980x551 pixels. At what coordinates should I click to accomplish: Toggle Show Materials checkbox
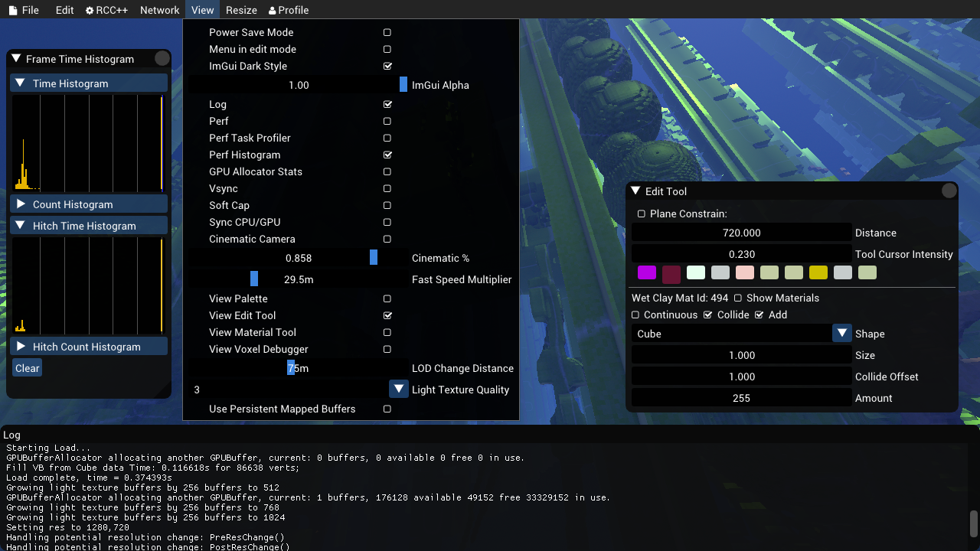738,298
